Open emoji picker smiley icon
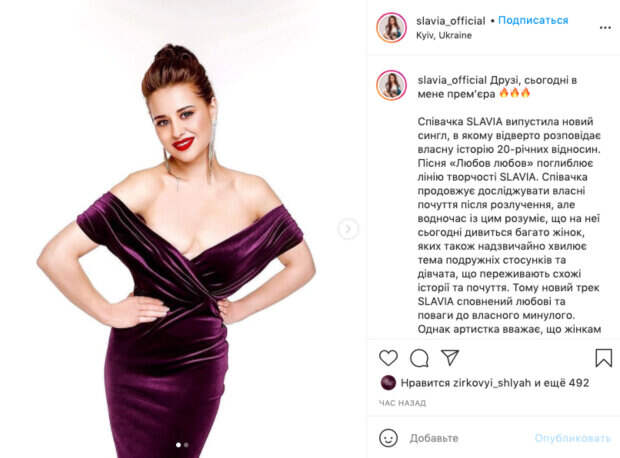 (388, 438)
